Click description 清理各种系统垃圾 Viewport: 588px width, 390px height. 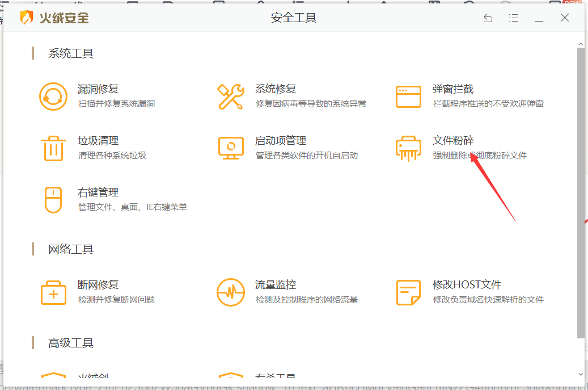112,156
